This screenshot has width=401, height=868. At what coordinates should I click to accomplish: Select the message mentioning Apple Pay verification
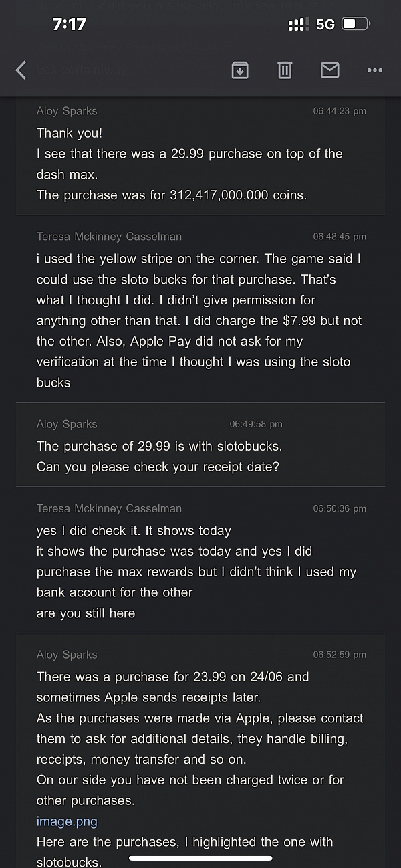[x=200, y=341]
